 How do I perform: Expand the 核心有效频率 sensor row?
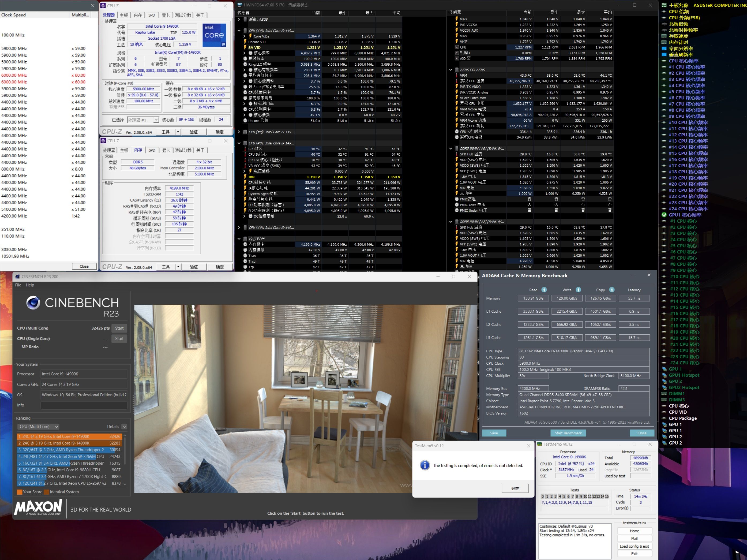tap(245, 70)
